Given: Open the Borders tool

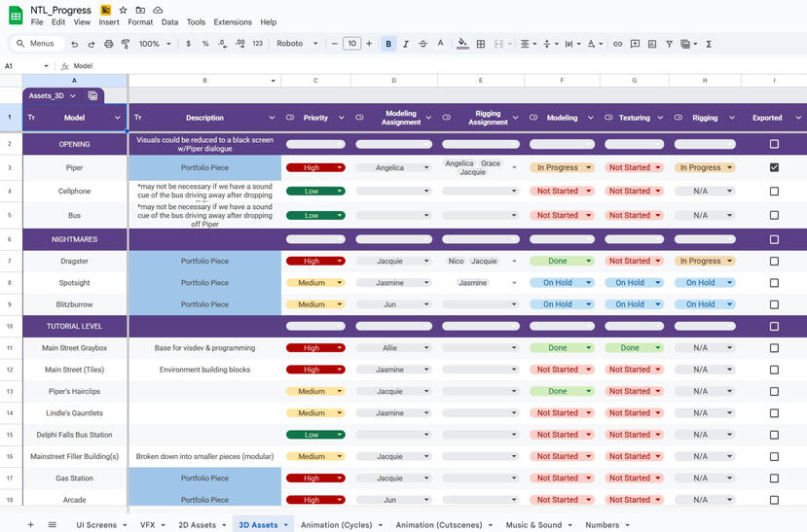Looking at the screenshot, I should (481, 44).
